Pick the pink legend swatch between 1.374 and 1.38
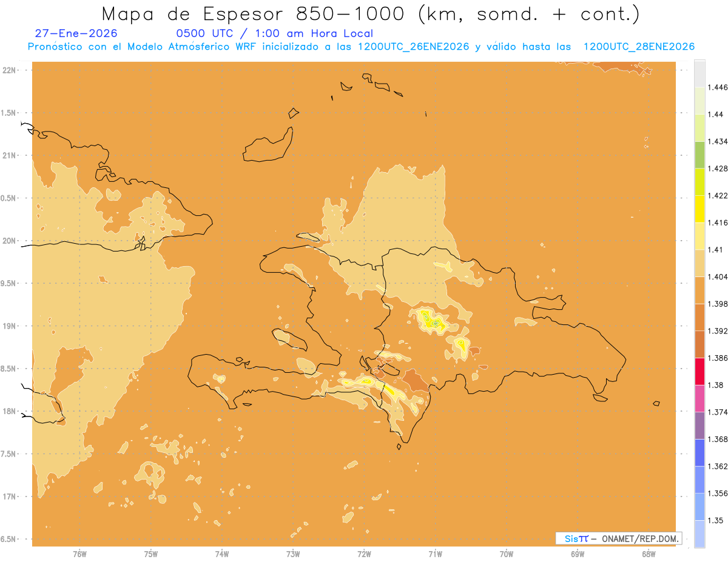Screen dimensions: 728x562 click(x=699, y=399)
